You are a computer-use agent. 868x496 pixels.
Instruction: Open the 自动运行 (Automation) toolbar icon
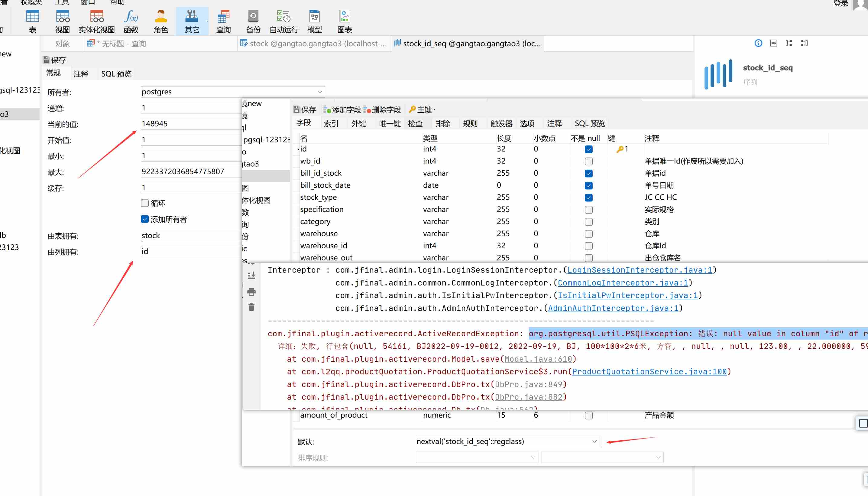[x=284, y=21]
